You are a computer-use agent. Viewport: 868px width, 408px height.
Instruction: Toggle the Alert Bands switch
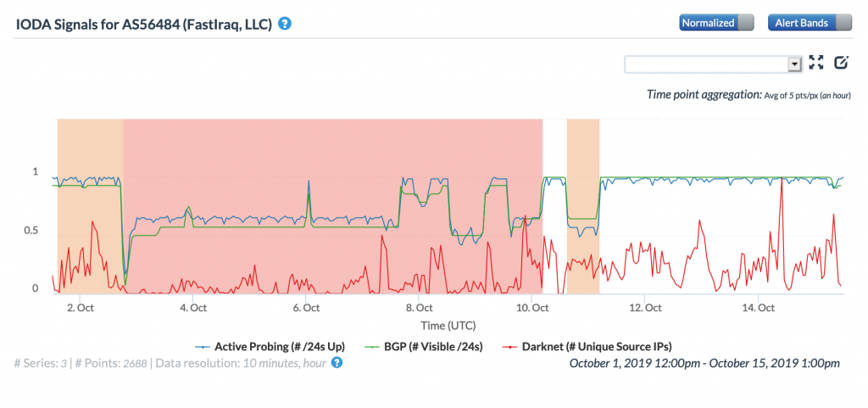click(x=810, y=23)
